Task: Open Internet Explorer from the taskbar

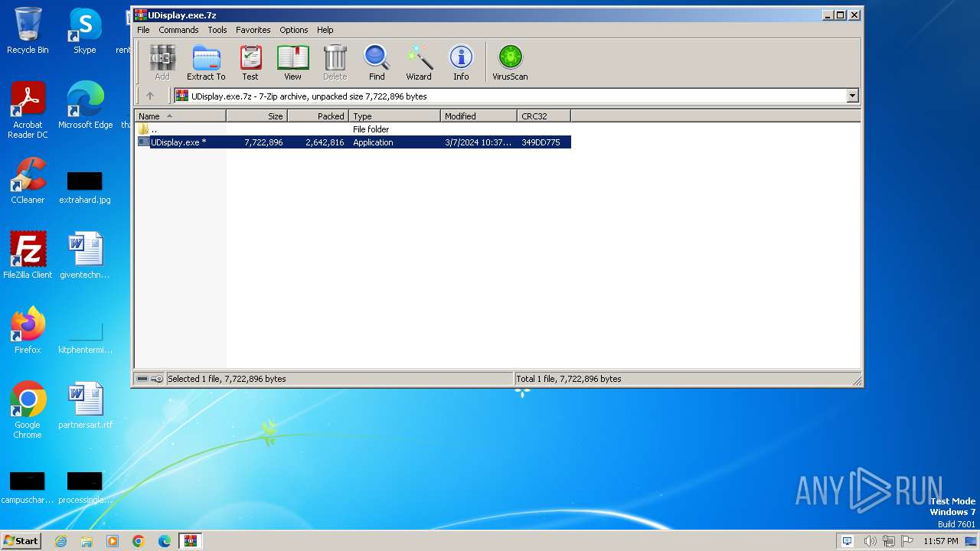Action: tap(60, 541)
